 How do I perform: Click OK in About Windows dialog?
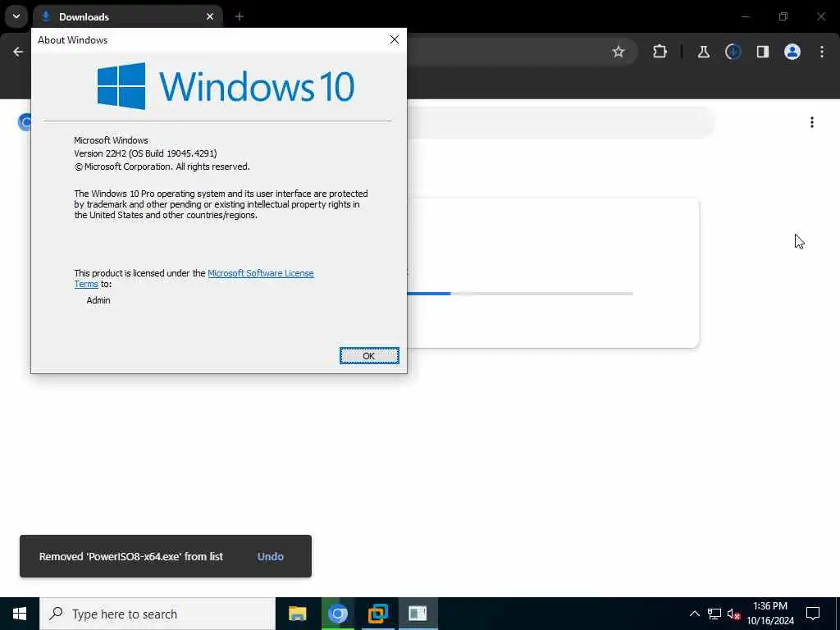coord(369,356)
